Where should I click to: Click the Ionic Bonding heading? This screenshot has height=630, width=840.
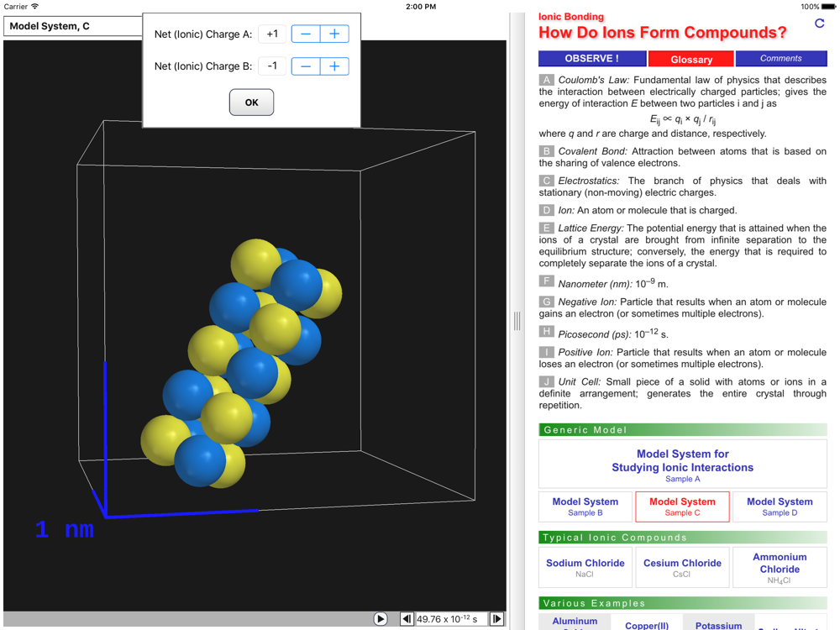tap(571, 17)
